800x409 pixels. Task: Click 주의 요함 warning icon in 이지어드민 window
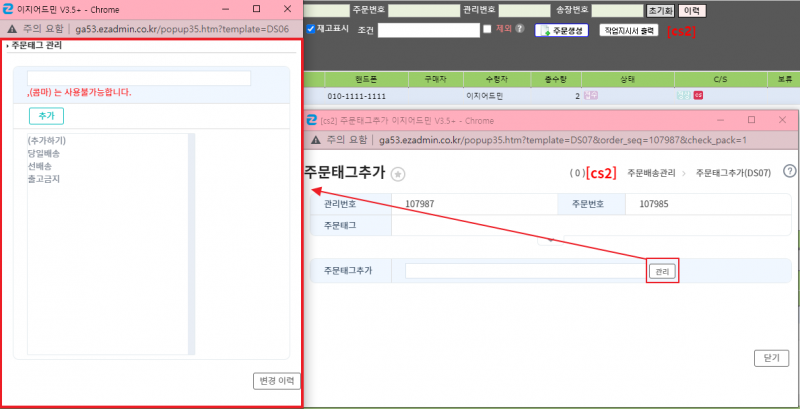13,29
